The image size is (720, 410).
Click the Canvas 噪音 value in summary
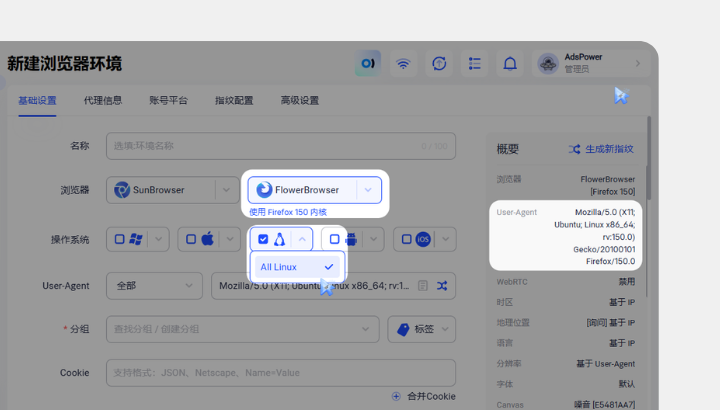605,404
